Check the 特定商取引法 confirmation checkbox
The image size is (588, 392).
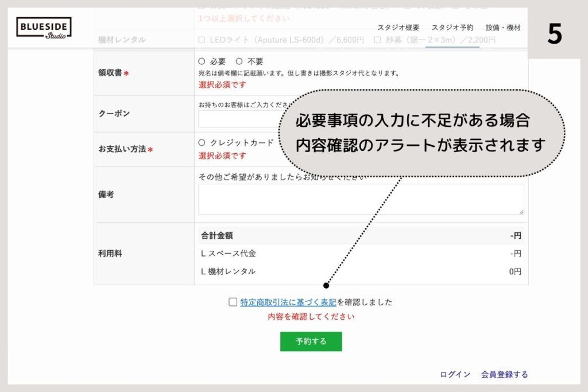point(233,302)
